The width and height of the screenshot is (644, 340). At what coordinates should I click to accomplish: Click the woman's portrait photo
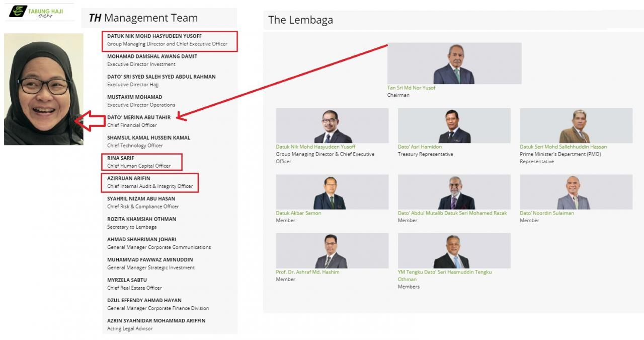coord(44,89)
